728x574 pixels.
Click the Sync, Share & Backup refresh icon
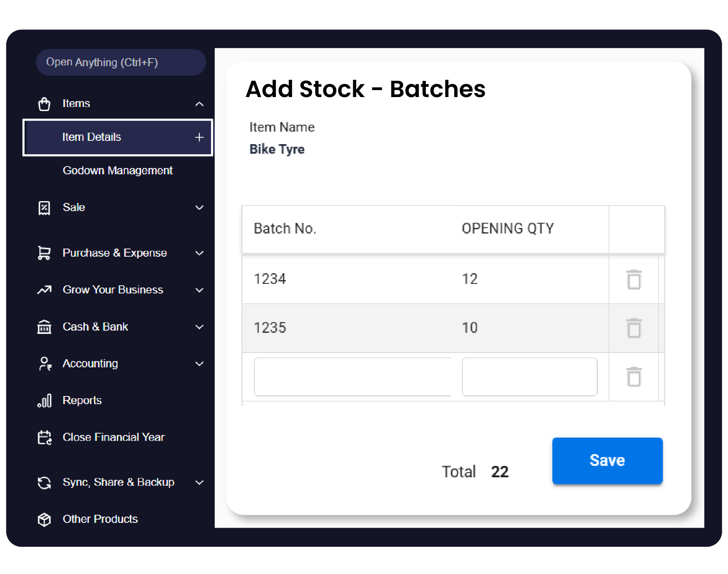click(x=44, y=482)
